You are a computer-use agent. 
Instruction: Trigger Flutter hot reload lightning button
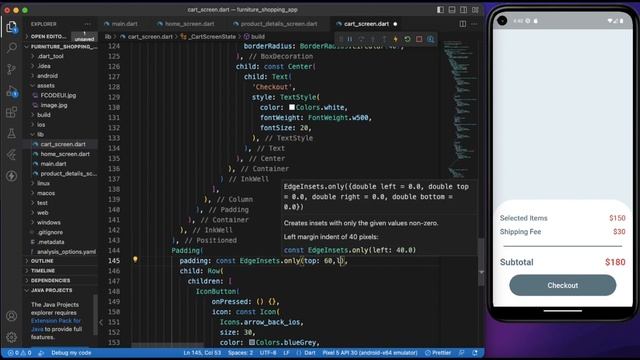(396, 39)
